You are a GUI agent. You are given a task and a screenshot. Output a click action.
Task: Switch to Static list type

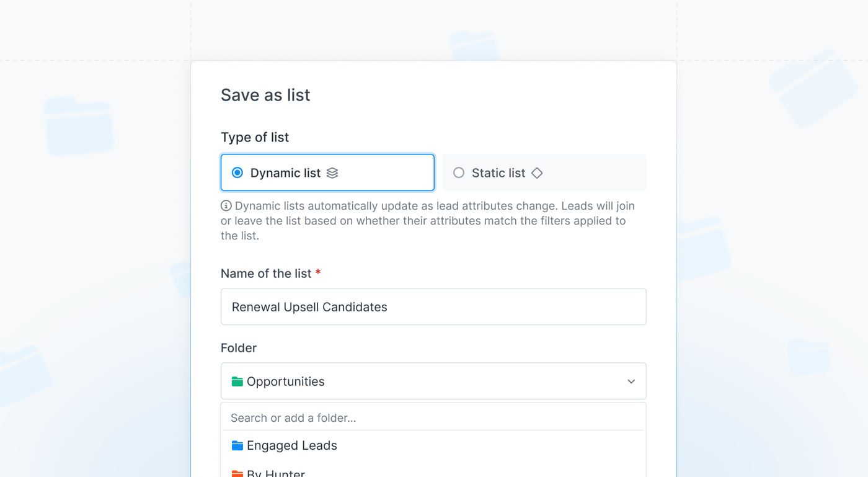[x=544, y=172]
